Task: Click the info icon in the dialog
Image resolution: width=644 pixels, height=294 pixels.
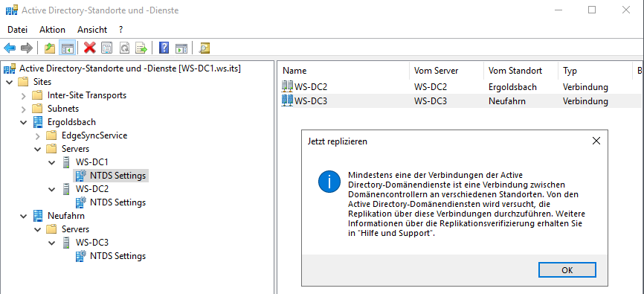Action: [329, 182]
